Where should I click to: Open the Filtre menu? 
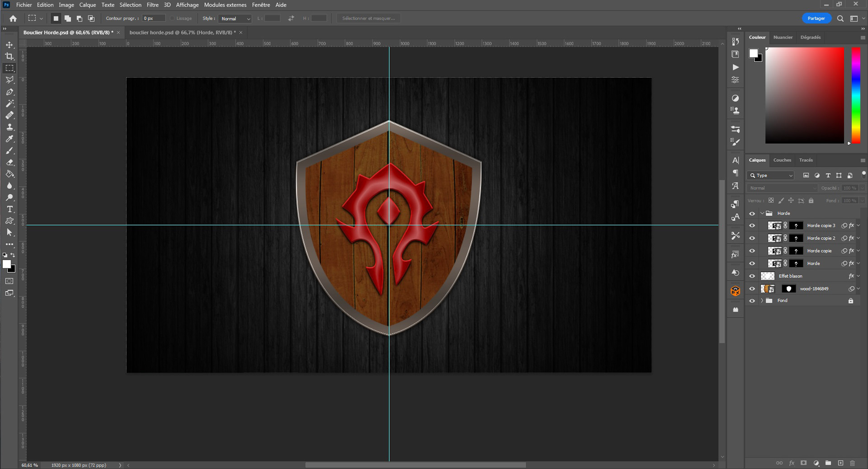tap(152, 5)
